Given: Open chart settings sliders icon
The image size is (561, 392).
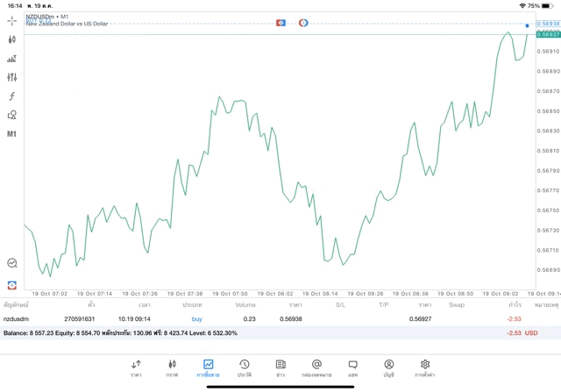Looking at the screenshot, I should click(11, 77).
